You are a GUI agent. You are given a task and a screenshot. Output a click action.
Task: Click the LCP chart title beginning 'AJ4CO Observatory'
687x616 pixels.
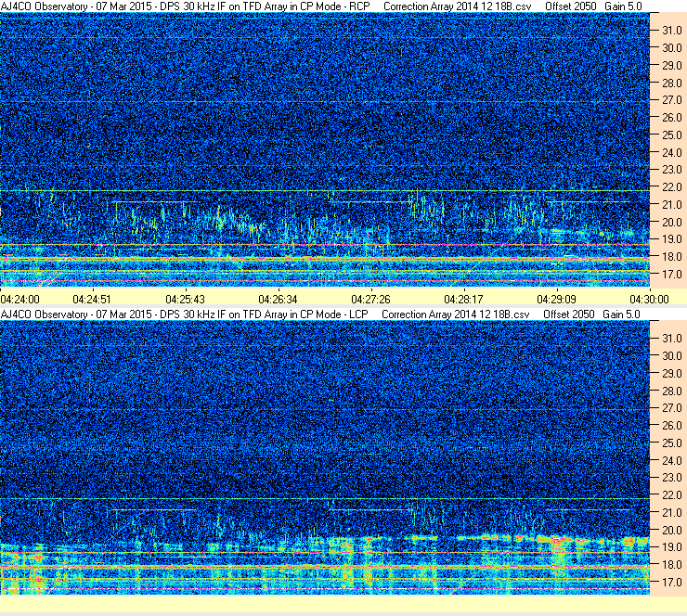click(185, 314)
